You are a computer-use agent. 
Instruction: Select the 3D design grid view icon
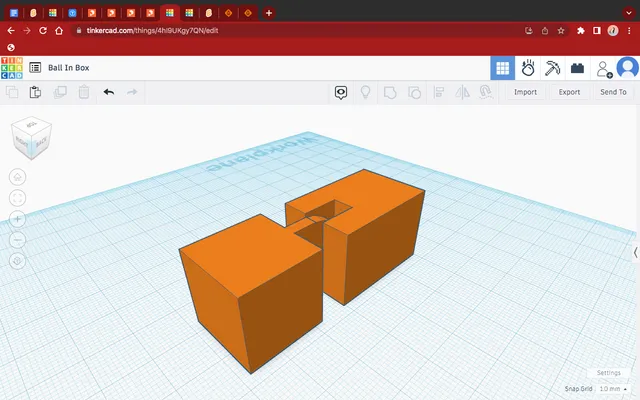click(502, 68)
